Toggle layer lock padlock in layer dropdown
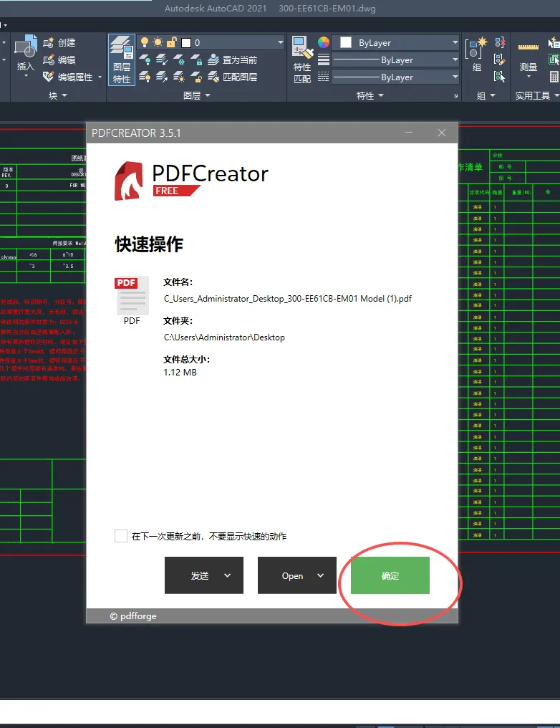This screenshot has height=728, width=560. [x=172, y=43]
